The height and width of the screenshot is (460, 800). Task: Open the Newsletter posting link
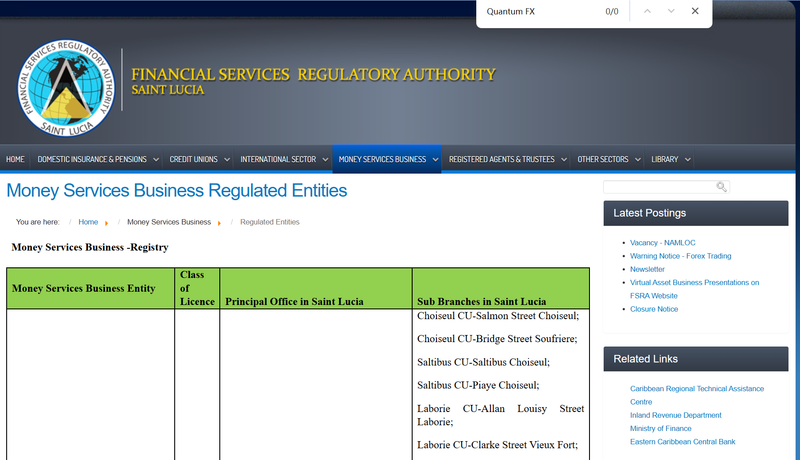click(647, 269)
